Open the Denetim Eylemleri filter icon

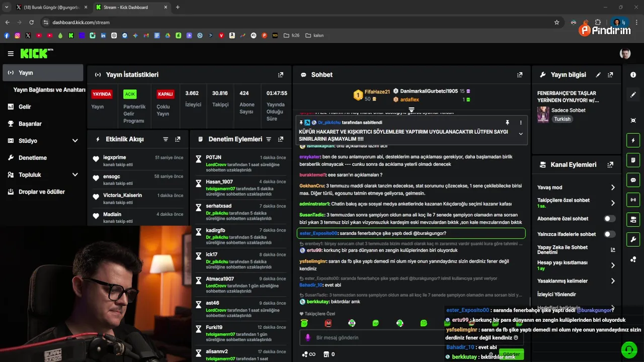[269, 139]
